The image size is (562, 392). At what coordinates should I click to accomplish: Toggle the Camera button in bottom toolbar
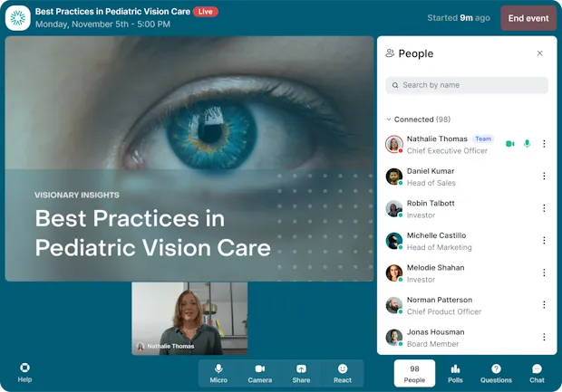260,373
